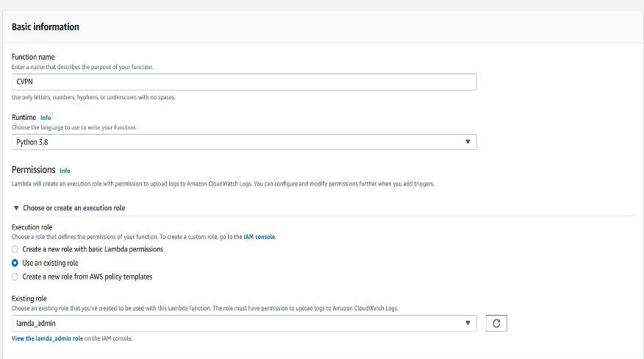Click the refresh icon beside Existing role

(496, 323)
